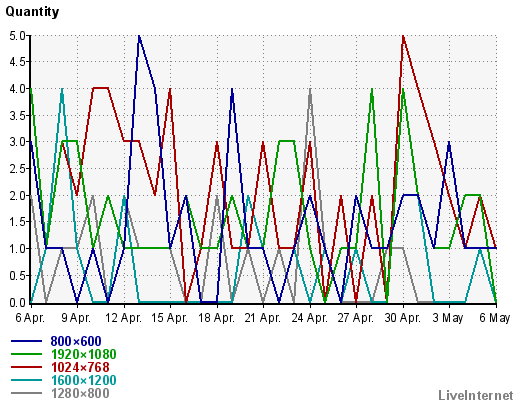Click the gray line swatch for 1280×800
Screen dimensions: 520x405
coord(26,393)
